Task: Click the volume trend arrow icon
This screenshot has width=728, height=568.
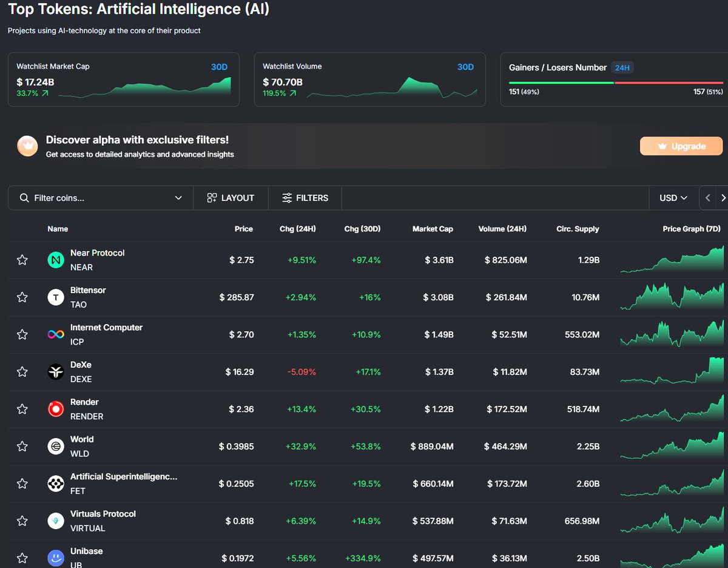Action: point(293,93)
